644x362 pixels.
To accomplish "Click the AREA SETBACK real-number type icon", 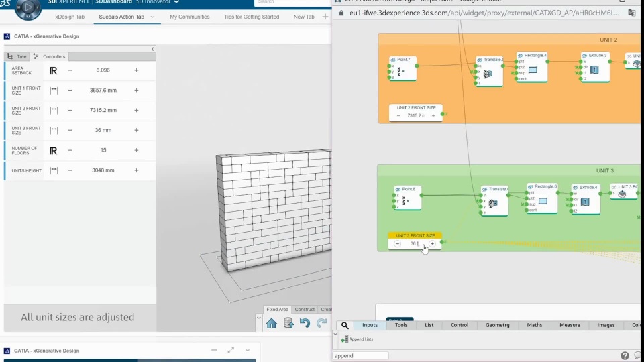I will pyautogui.click(x=54, y=70).
